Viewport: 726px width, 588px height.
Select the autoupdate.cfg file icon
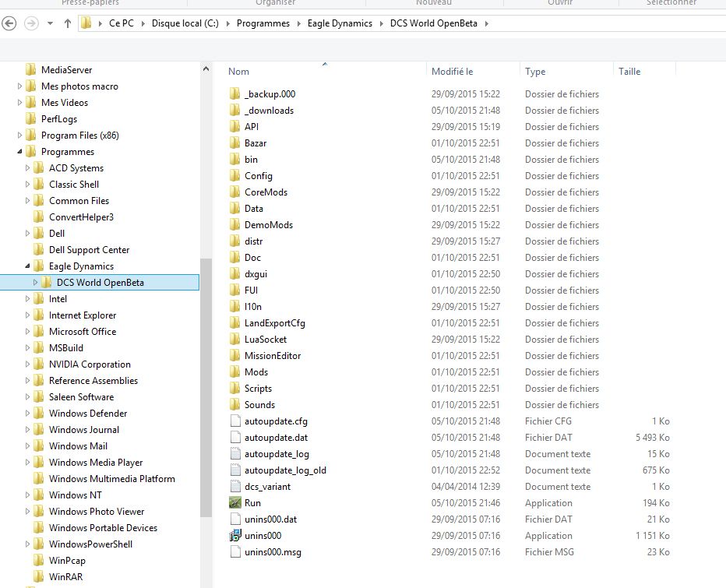pos(236,421)
